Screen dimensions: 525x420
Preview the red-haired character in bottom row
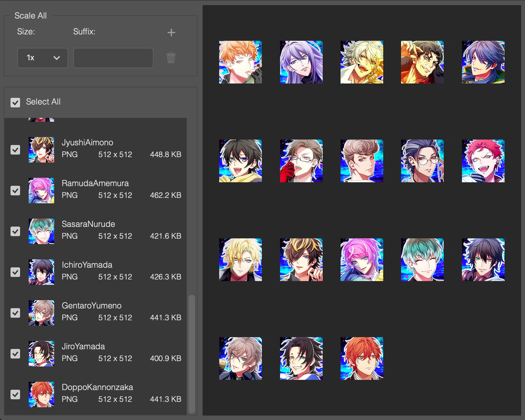pos(362,358)
